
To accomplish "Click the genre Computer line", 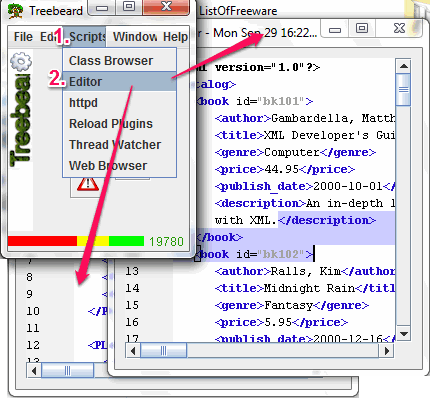I will 295,152.
